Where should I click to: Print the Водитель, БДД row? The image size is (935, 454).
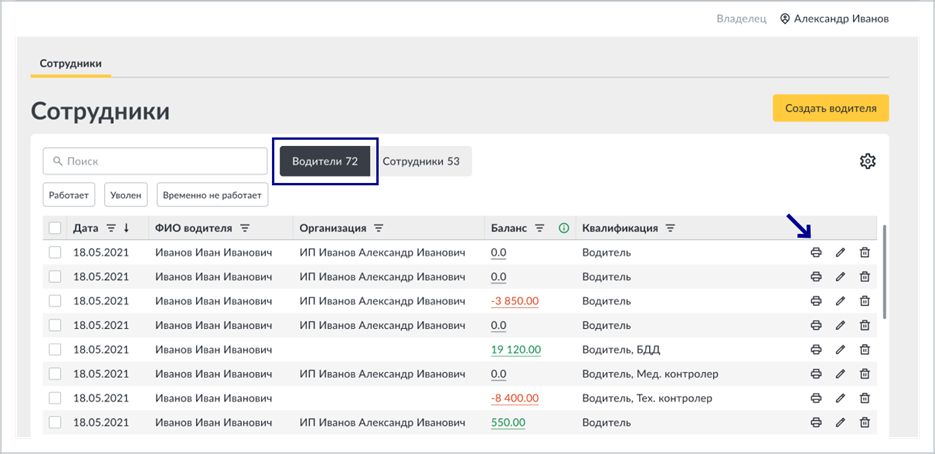click(816, 350)
